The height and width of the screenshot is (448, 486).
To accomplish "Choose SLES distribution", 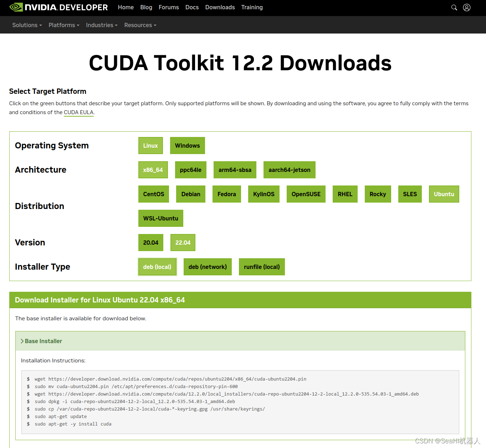I will [410, 194].
